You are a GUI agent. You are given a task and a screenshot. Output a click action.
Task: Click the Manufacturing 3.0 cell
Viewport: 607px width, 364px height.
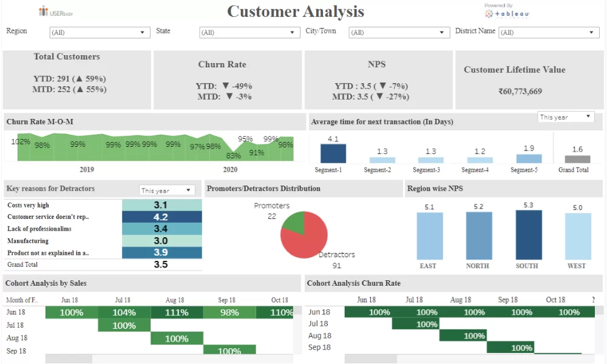[162, 241]
